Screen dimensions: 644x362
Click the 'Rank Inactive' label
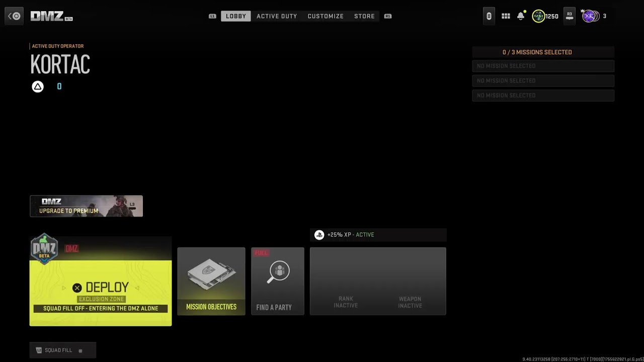(x=346, y=302)
